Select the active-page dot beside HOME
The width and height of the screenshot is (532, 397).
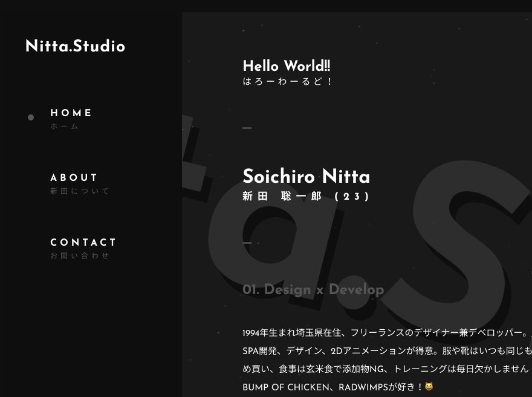pos(31,117)
